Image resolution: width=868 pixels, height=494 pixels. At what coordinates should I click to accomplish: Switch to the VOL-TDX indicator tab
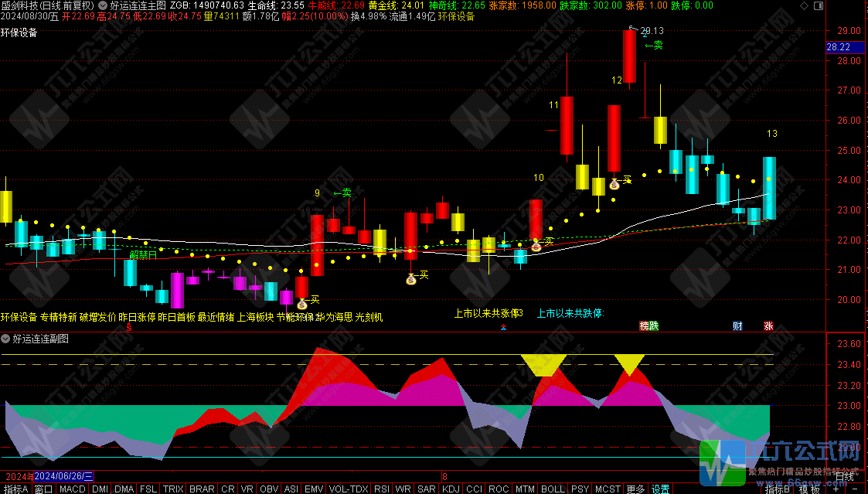coord(349,489)
